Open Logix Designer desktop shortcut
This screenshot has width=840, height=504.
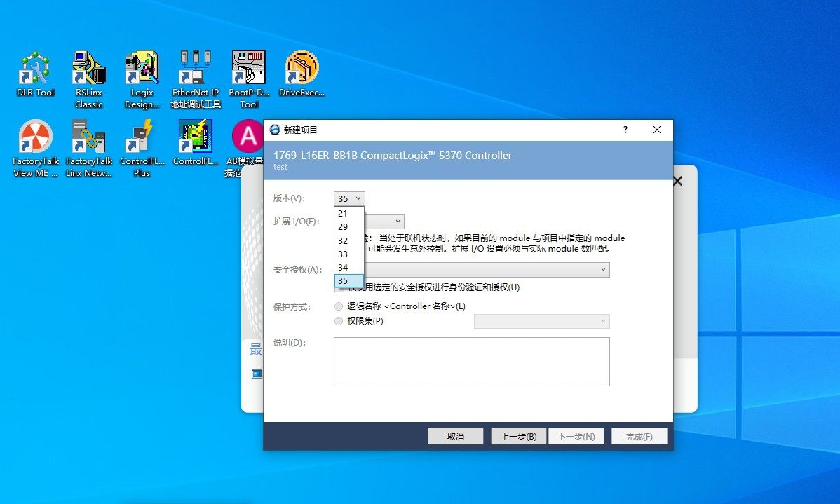[142, 80]
